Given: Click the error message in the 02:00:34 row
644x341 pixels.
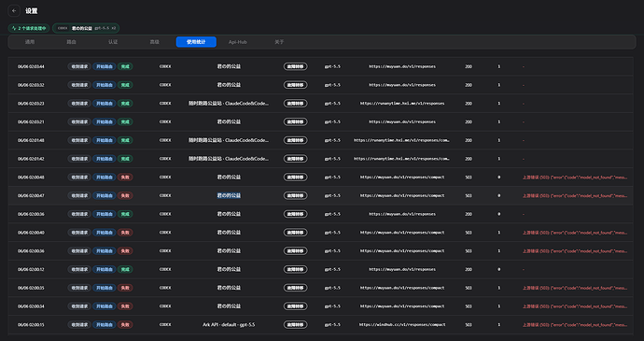Looking at the screenshot, I should 575,306.
